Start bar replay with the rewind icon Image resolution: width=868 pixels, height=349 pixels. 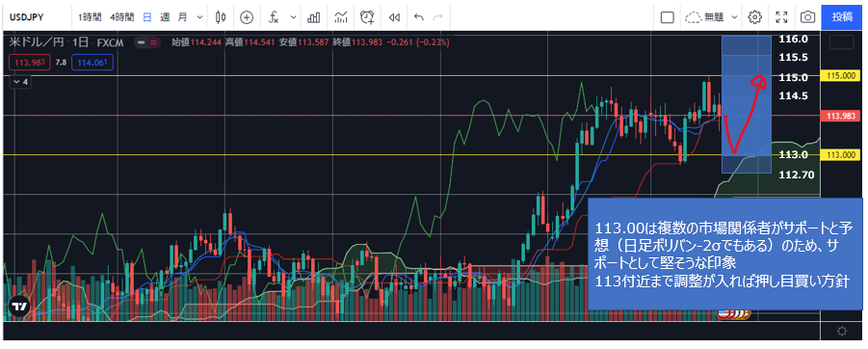click(x=394, y=17)
